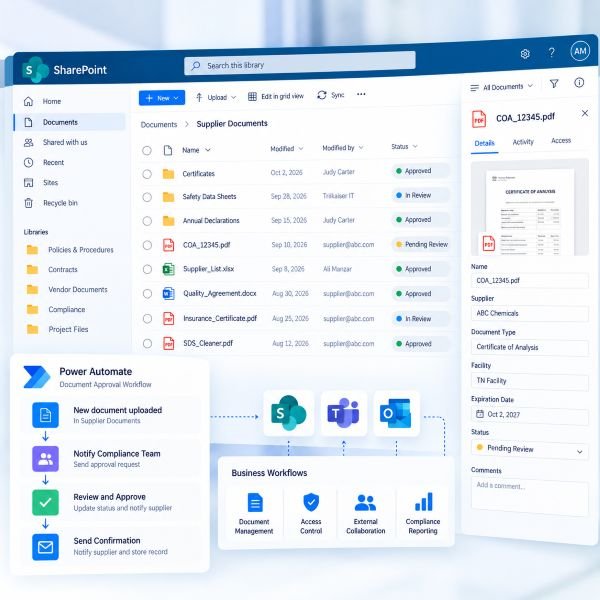Click the Recent clock icon

click(x=28, y=163)
